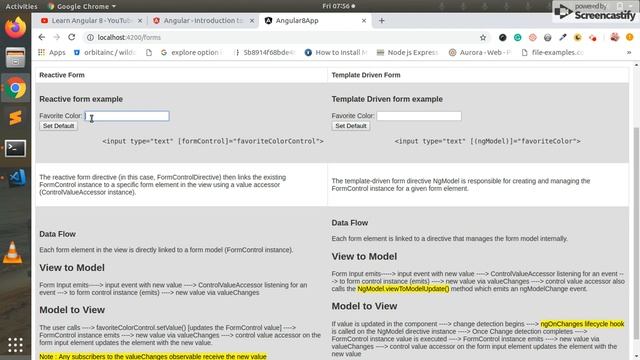Open a new browser tab
Image resolution: width=640 pixels, height=360 pixels.
(x=382, y=20)
